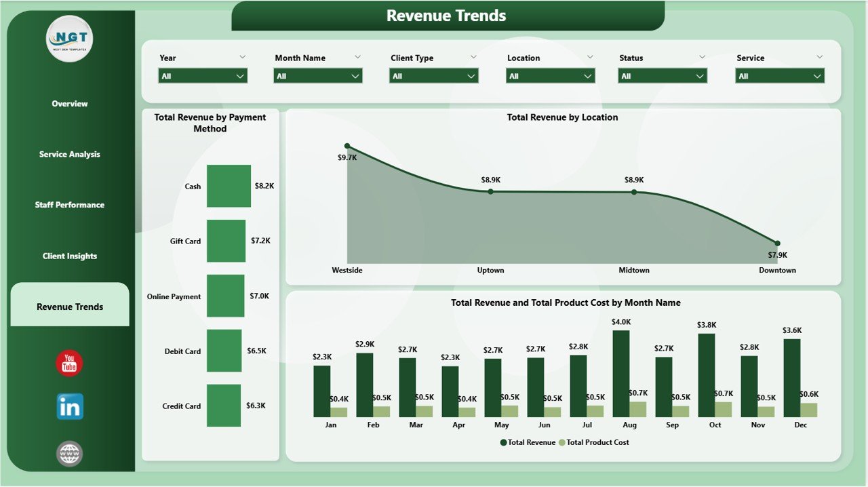The height and width of the screenshot is (487, 868).
Task: Click the Westside data point
Action: click(347, 146)
